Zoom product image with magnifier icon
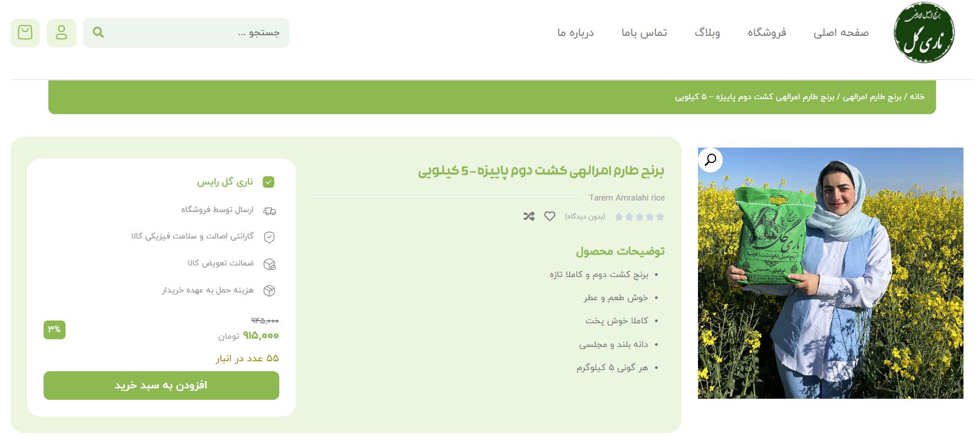 pos(711,160)
